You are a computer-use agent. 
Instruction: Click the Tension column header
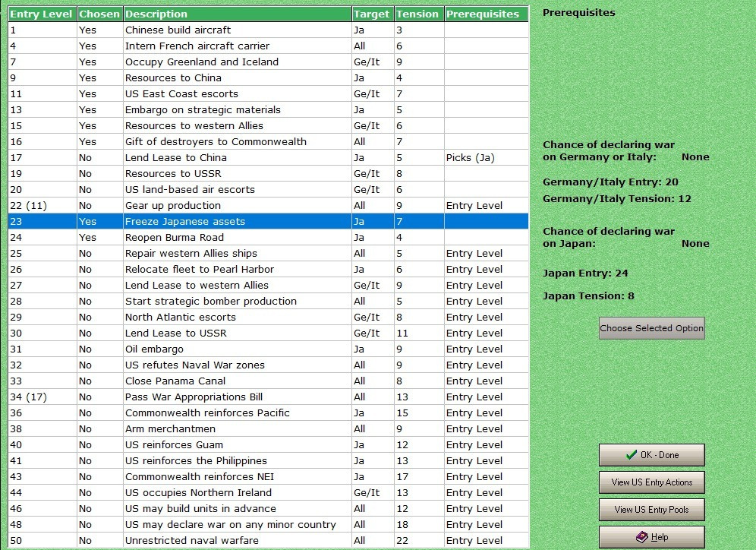coord(419,14)
